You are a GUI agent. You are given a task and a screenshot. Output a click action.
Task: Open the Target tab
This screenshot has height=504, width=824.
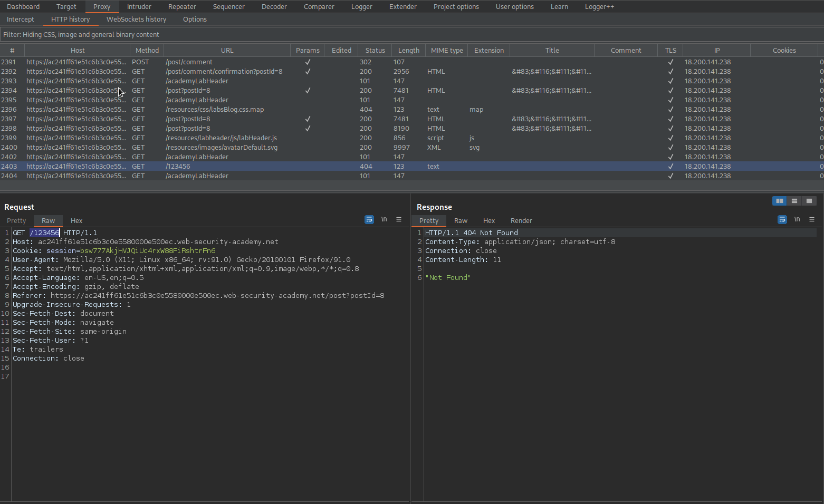66,6
